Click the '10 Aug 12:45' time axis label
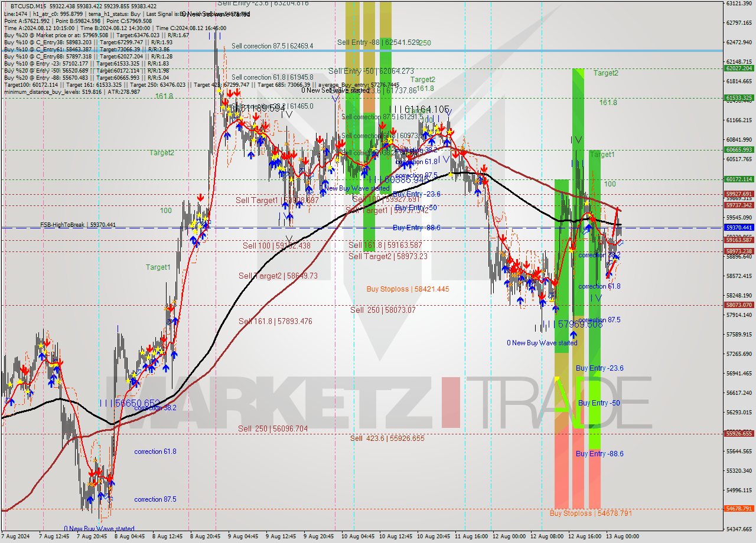The width and height of the screenshot is (756, 543). tap(395, 537)
